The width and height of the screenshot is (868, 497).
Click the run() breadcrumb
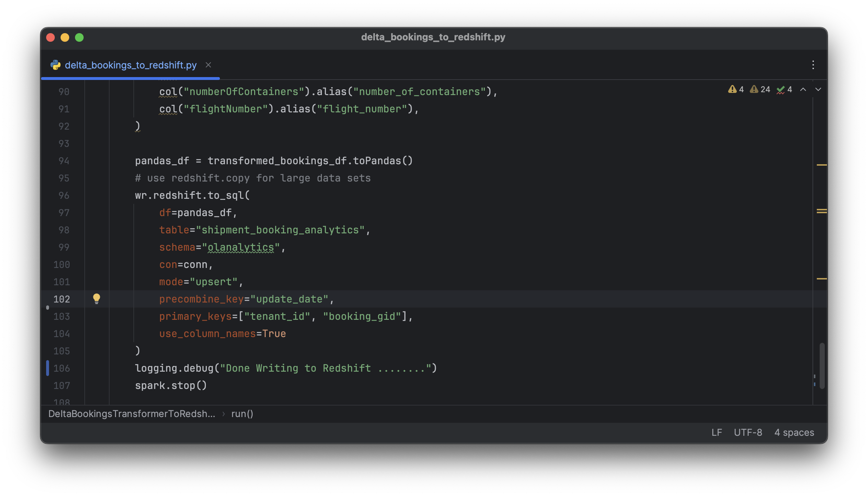(242, 414)
